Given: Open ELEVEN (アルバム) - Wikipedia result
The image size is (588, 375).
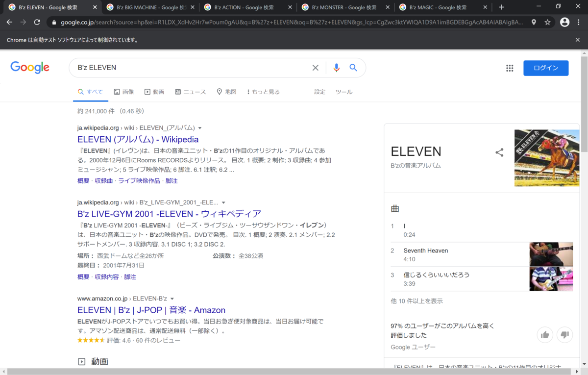Looking at the screenshot, I should tap(138, 139).
